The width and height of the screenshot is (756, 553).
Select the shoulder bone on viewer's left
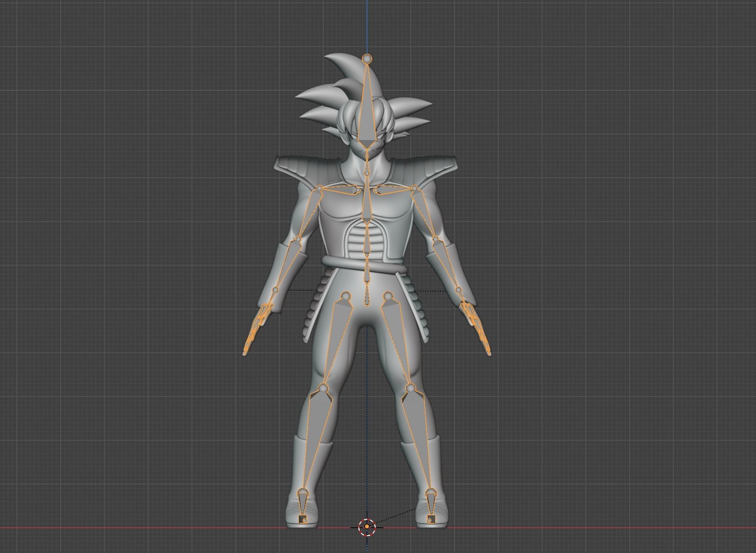[x=341, y=190]
